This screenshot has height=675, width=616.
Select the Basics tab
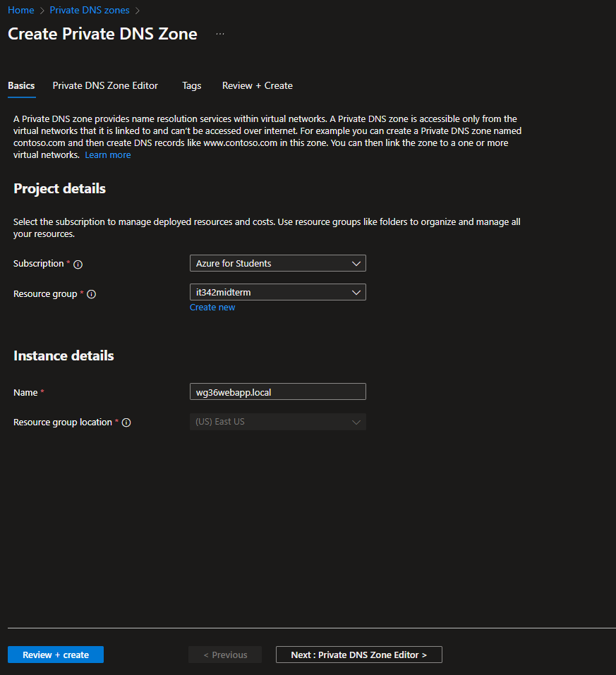tap(21, 85)
